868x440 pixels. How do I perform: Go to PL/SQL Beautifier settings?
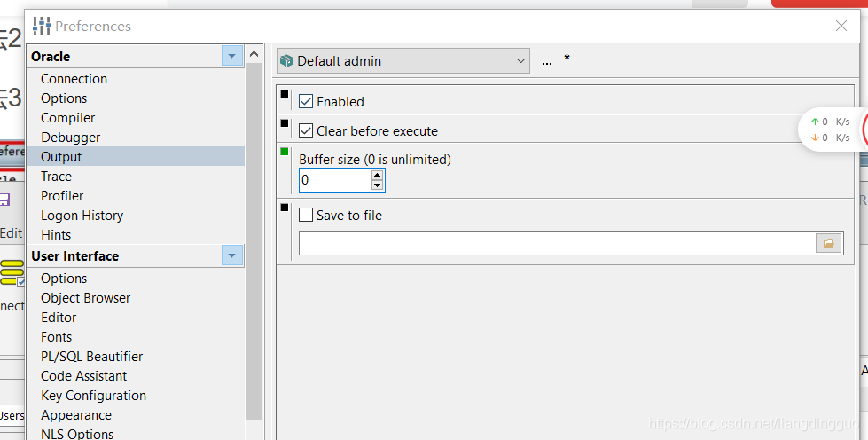click(x=91, y=357)
